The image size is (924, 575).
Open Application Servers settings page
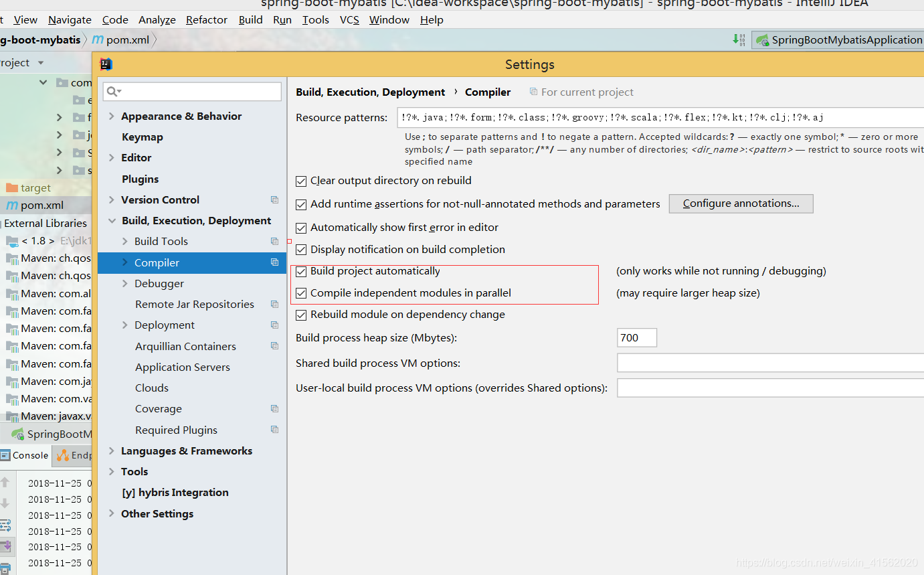click(x=183, y=367)
